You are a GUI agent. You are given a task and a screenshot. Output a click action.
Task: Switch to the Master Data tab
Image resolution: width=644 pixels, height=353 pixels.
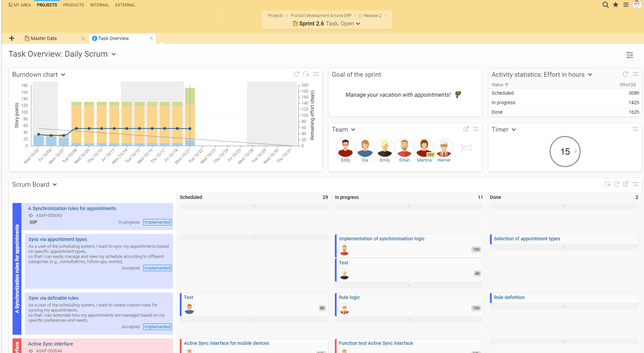44,38
